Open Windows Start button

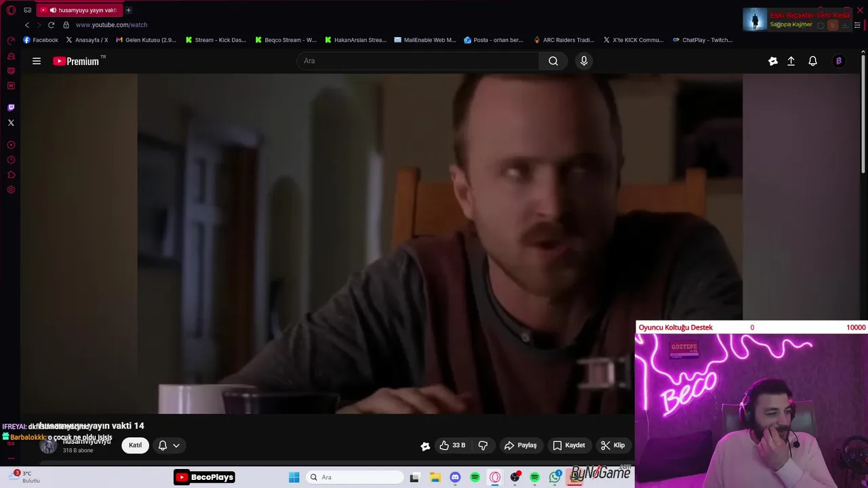[294, 477]
